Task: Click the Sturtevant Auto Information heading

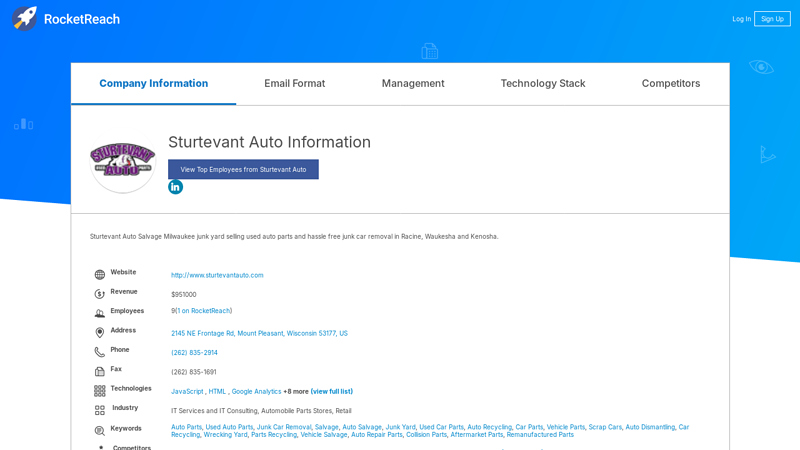Action: [269, 142]
